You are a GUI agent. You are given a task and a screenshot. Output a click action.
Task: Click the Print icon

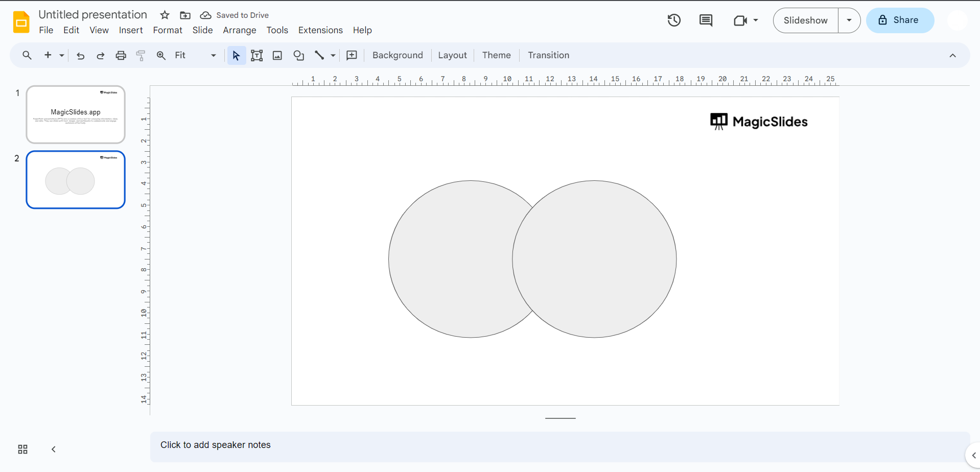(121, 56)
